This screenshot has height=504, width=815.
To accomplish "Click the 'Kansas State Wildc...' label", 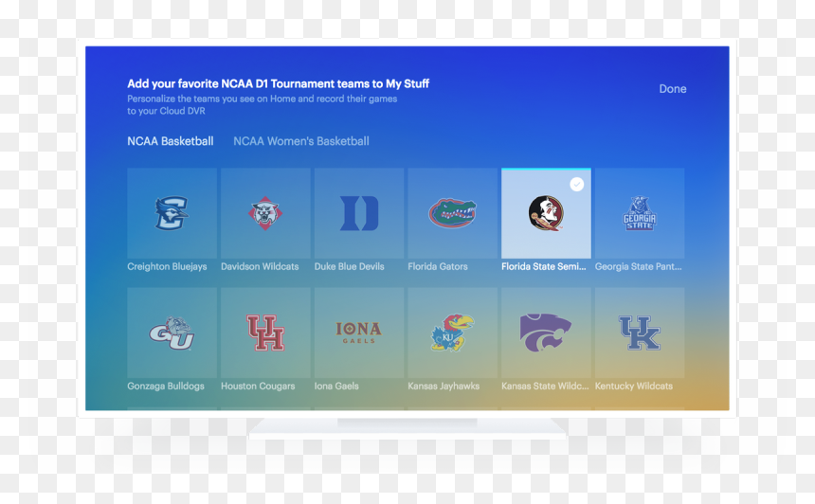I will pos(545,387).
